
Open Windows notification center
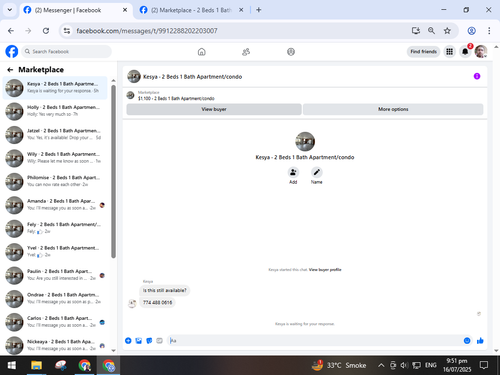coord(484,365)
